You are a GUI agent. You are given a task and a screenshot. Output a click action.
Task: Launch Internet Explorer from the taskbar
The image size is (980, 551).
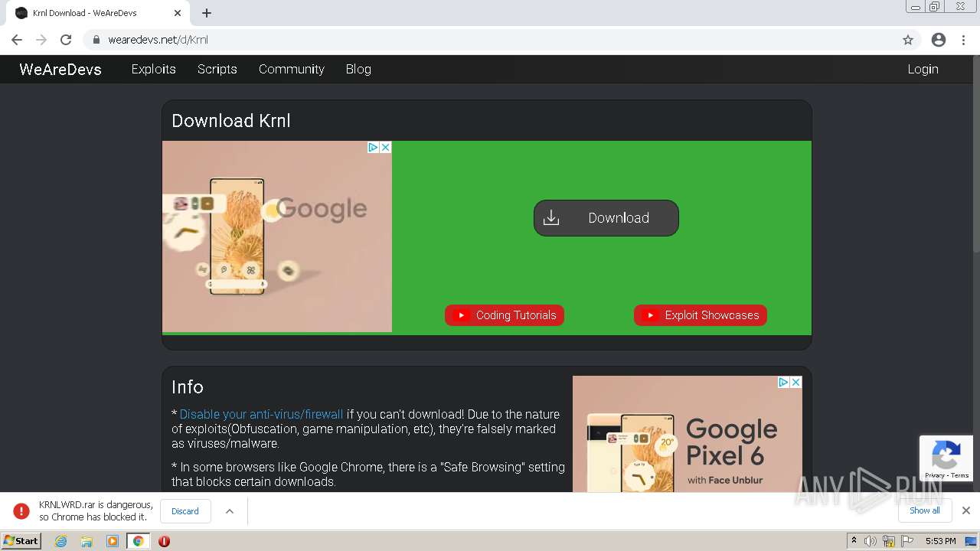coord(60,541)
